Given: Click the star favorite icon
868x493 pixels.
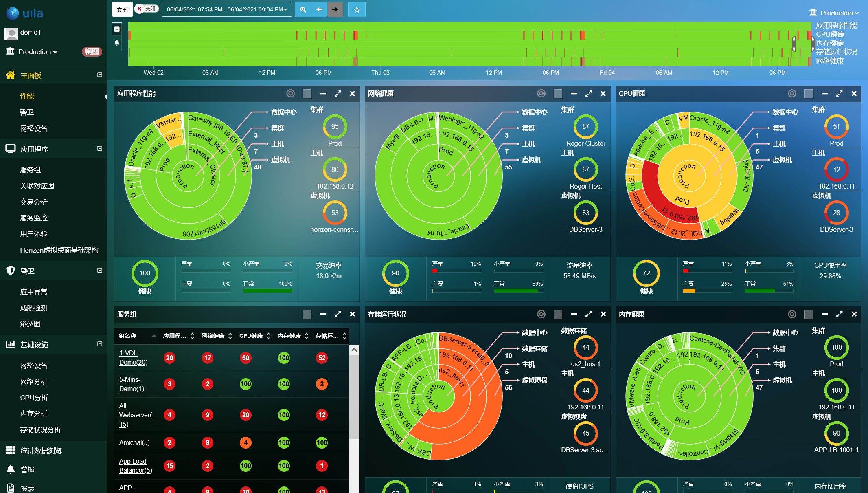Looking at the screenshot, I should [357, 9].
